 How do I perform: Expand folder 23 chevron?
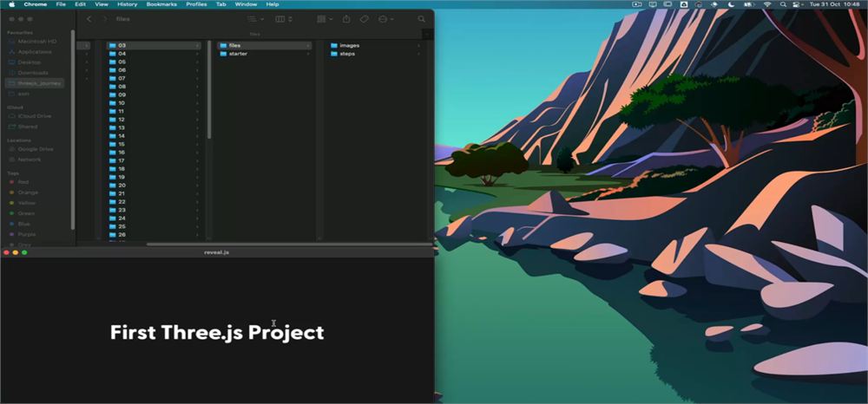tap(197, 210)
